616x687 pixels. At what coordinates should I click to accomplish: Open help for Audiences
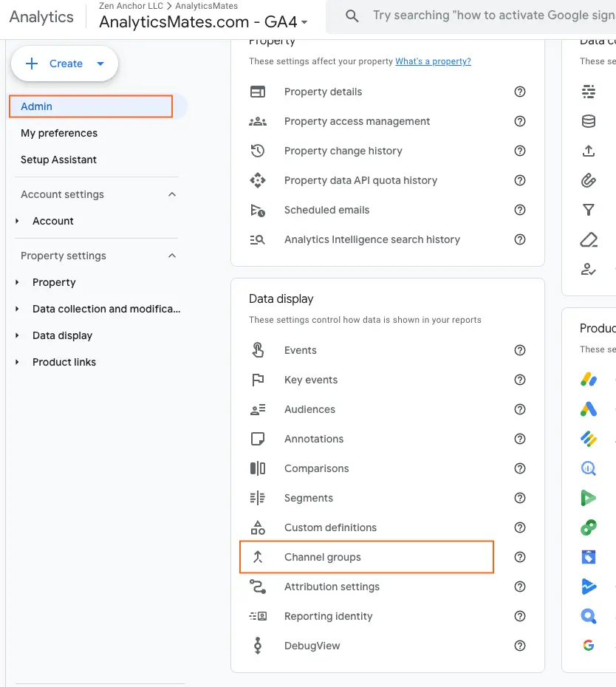[520, 409]
